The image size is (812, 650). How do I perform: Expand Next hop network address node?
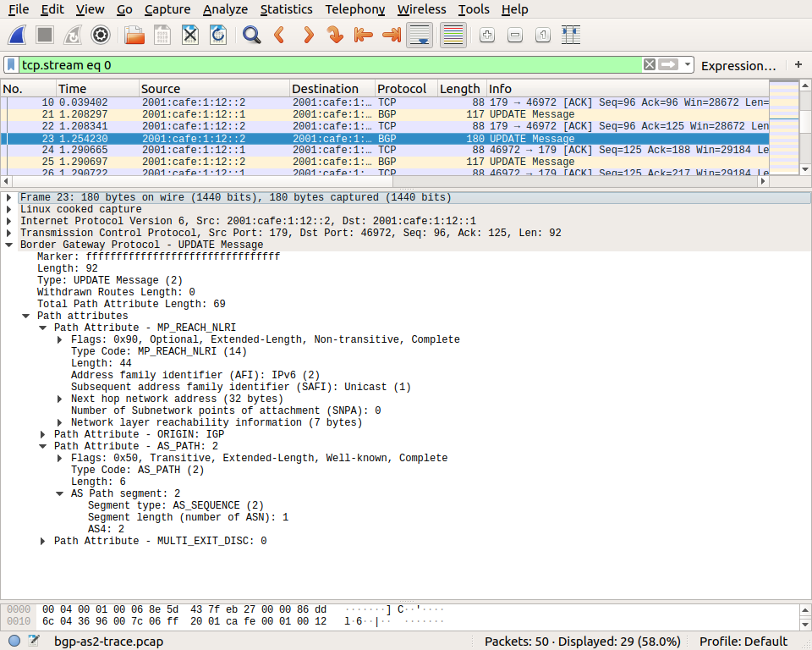coord(59,399)
